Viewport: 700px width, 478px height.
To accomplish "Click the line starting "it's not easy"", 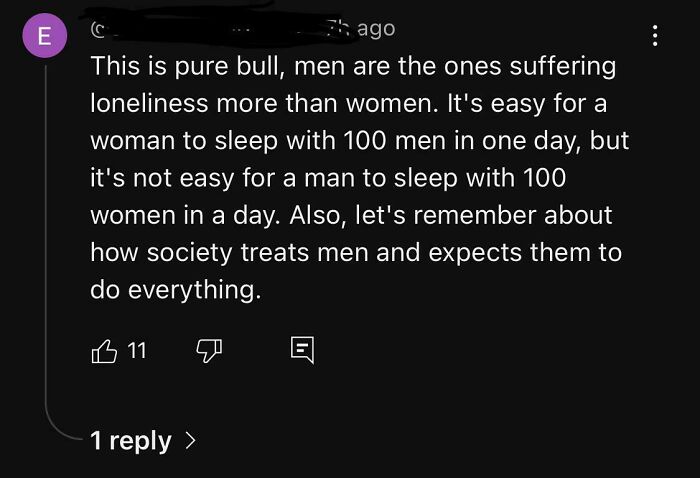I will click(x=328, y=178).
